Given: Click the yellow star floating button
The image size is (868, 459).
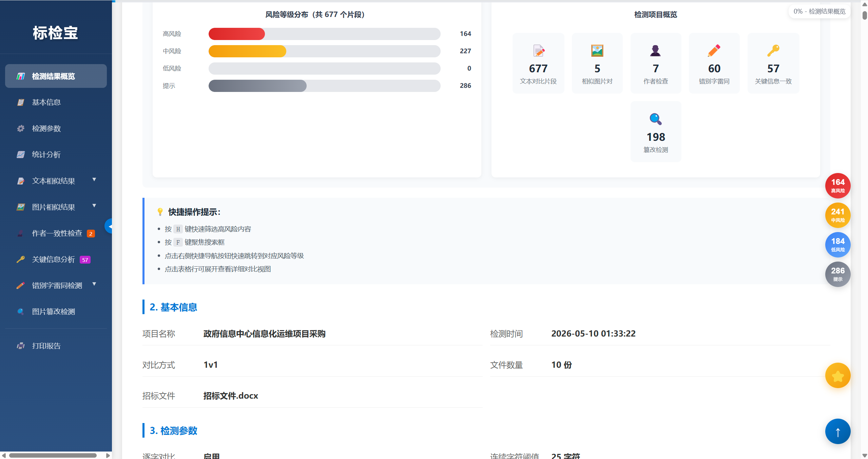Looking at the screenshot, I should 837,376.
